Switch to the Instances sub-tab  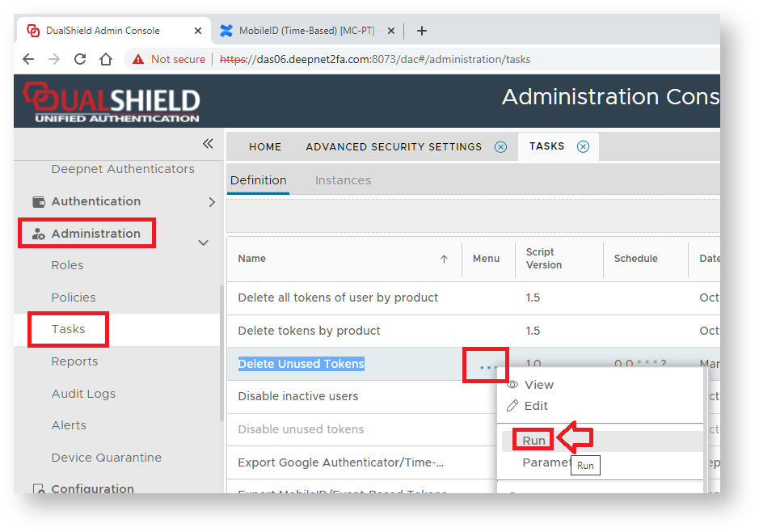click(x=343, y=180)
